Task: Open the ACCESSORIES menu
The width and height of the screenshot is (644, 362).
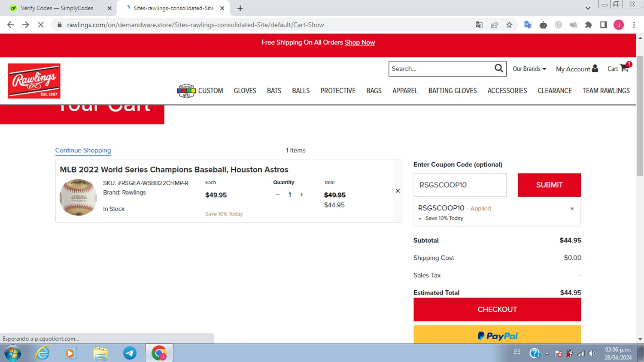Action: [x=507, y=91]
